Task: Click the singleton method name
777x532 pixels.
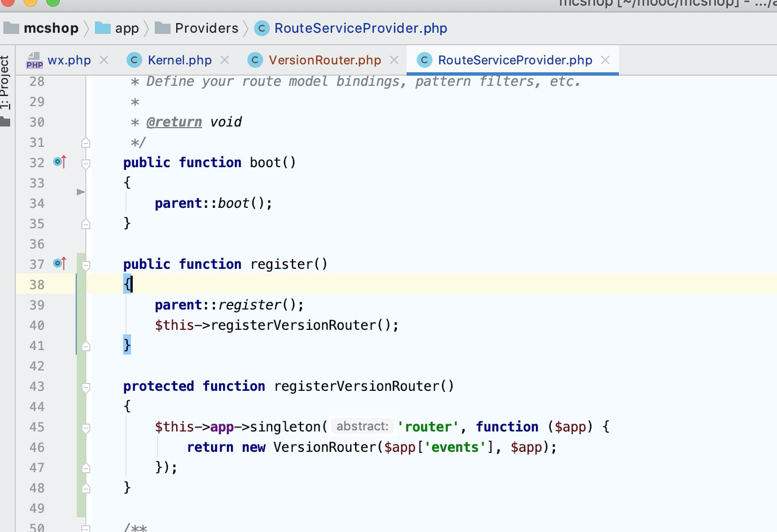Action: point(285,427)
